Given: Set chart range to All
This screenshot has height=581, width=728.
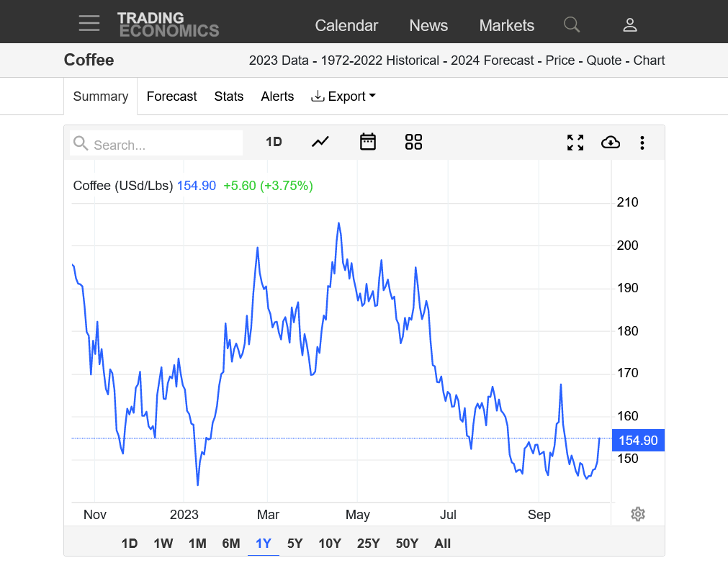Looking at the screenshot, I should pos(442,544).
